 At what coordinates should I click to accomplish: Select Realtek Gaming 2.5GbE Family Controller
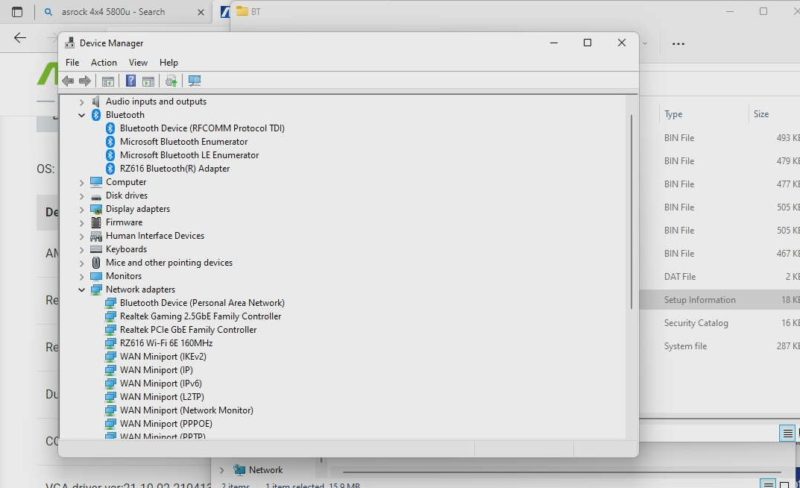pyautogui.click(x=201, y=316)
